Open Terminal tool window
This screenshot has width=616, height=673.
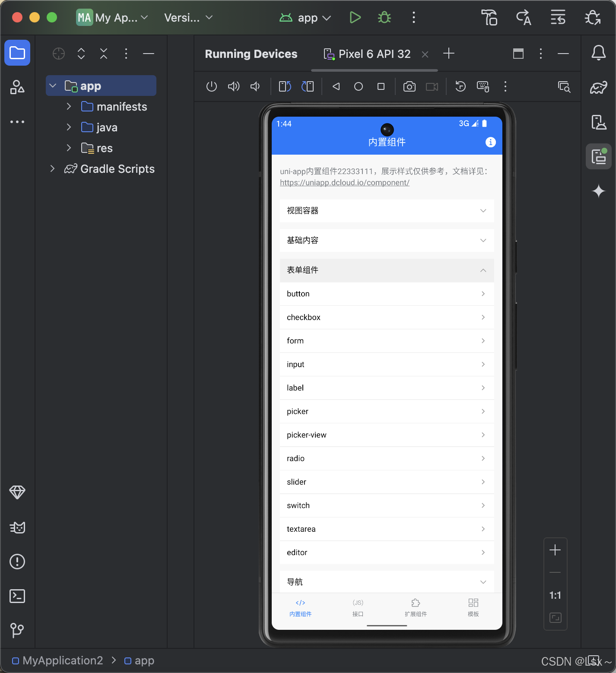[17, 596]
